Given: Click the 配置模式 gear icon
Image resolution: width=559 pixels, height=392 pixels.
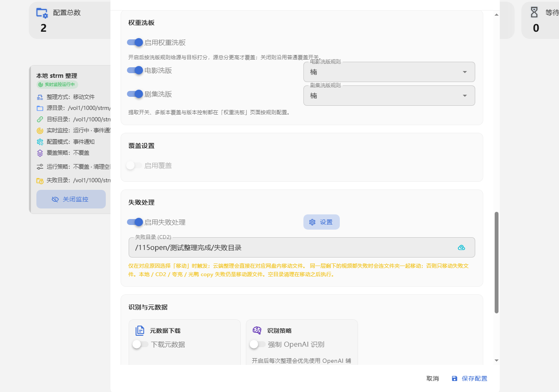Looking at the screenshot, I should click(40, 142).
